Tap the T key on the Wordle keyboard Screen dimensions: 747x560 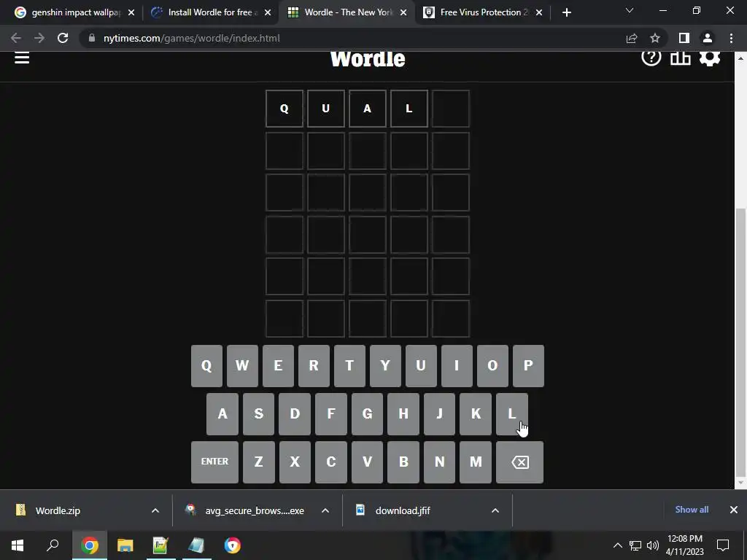[349, 366]
